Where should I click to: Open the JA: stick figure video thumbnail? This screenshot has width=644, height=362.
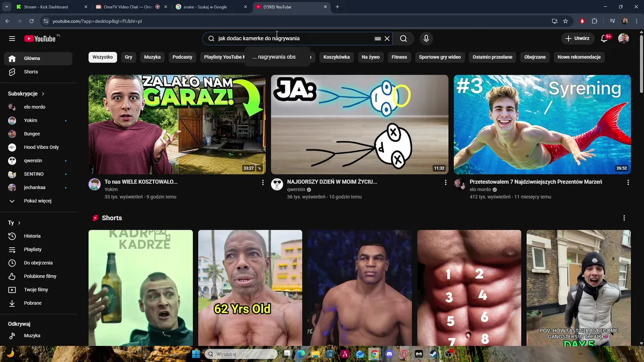click(x=360, y=125)
